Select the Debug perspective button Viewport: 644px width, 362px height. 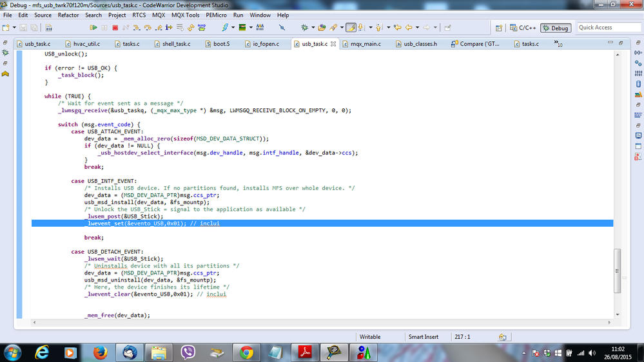tap(556, 28)
